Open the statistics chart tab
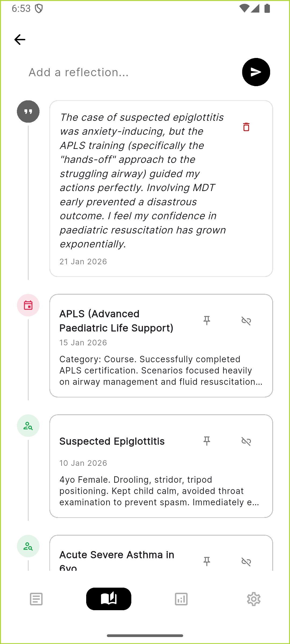The width and height of the screenshot is (290, 644). point(181,599)
